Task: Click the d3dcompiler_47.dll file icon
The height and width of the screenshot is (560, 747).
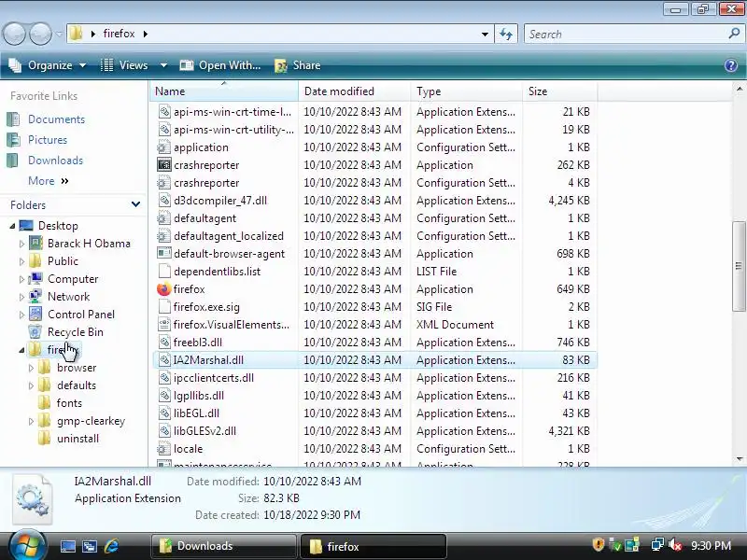Action: (x=164, y=201)
